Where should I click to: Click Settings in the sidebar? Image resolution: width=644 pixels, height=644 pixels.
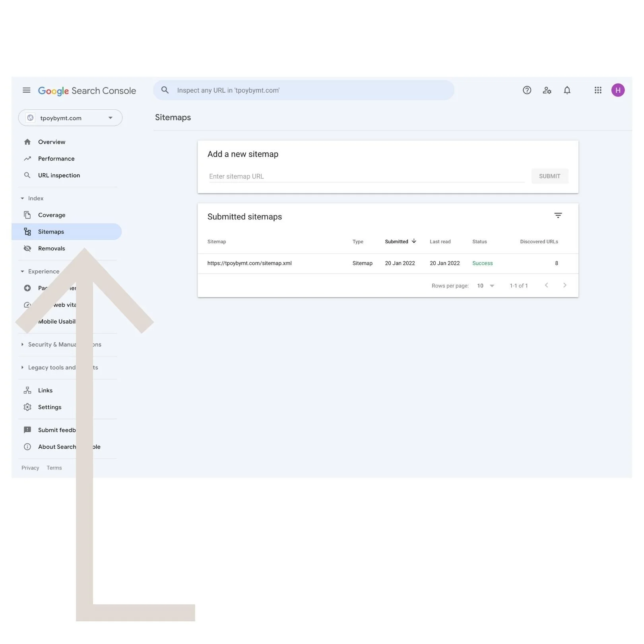[x=50, y=407]
